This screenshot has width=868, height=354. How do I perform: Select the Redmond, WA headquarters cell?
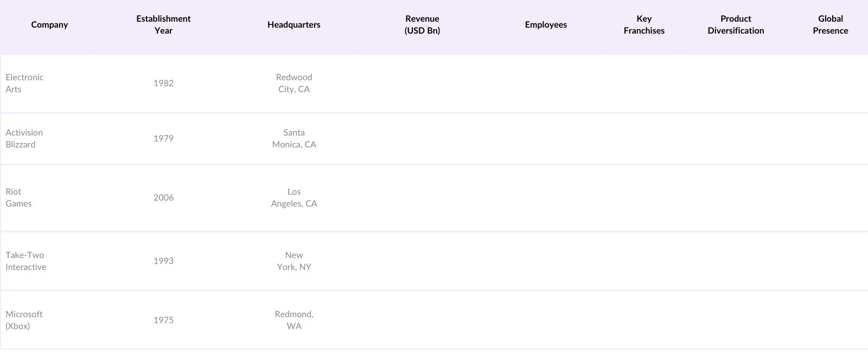click(293, 320)
